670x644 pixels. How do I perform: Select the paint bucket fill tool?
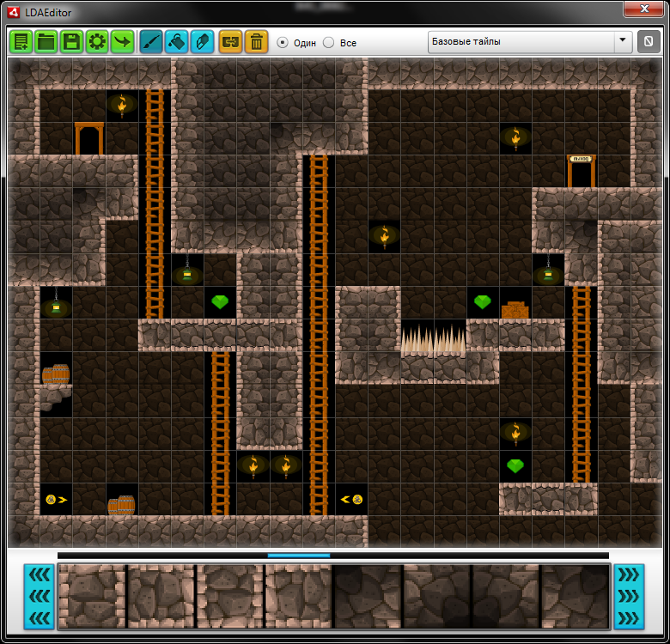tap(176, 41)
